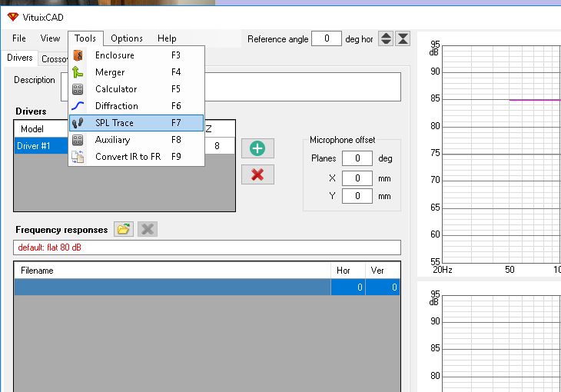Open the Help menu
Screen dimensions: 561x392
coord(167,38)
